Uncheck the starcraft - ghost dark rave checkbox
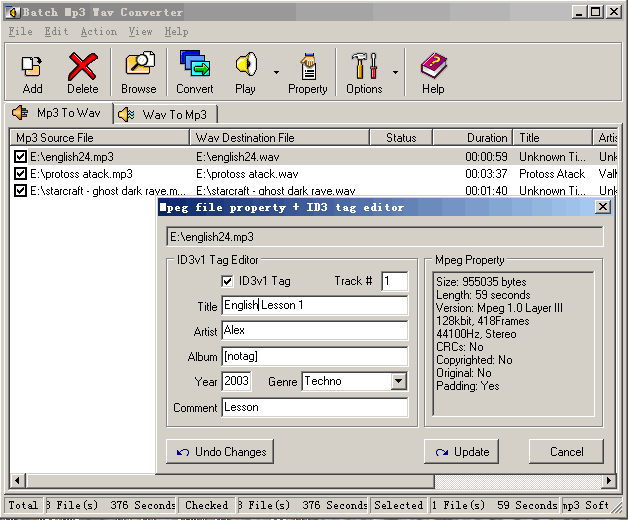628x520 pixels. [x=20, y=190]
